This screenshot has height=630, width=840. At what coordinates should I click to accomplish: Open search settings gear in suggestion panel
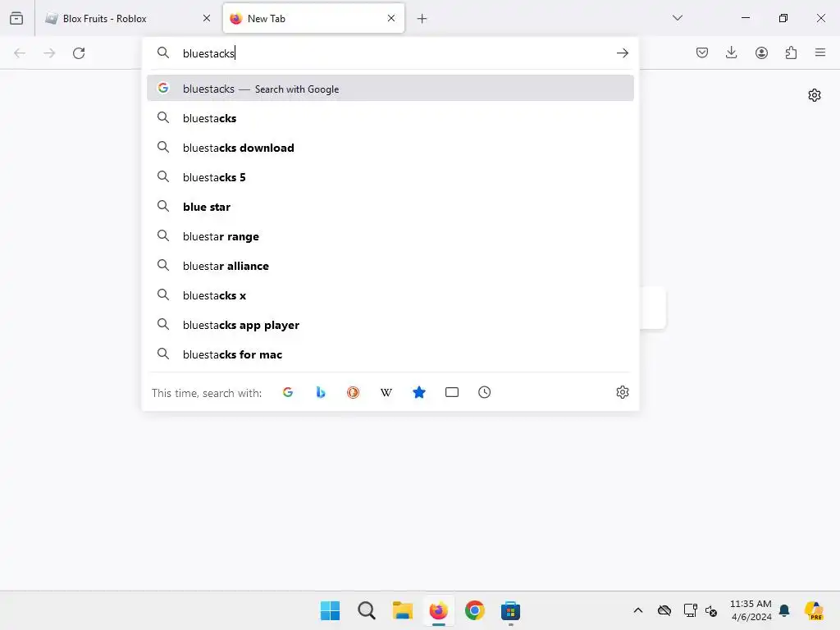click(x=622, y=392)
